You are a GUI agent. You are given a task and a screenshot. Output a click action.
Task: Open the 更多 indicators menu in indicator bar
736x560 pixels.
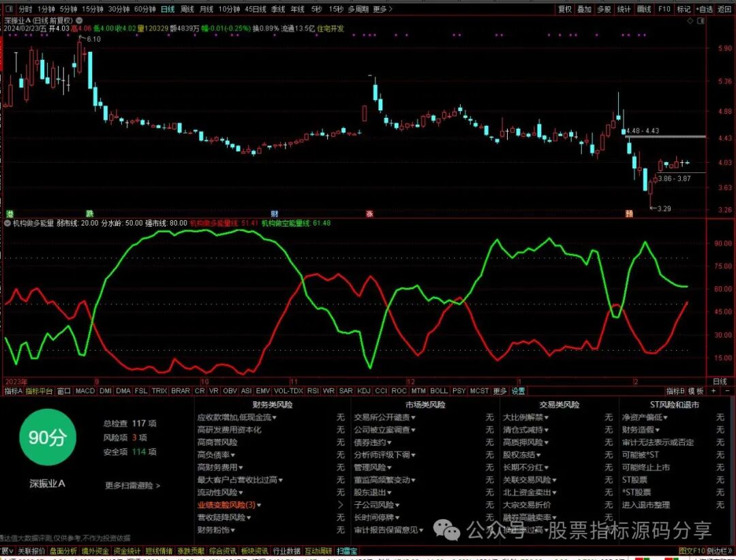[x=500, y=391]
